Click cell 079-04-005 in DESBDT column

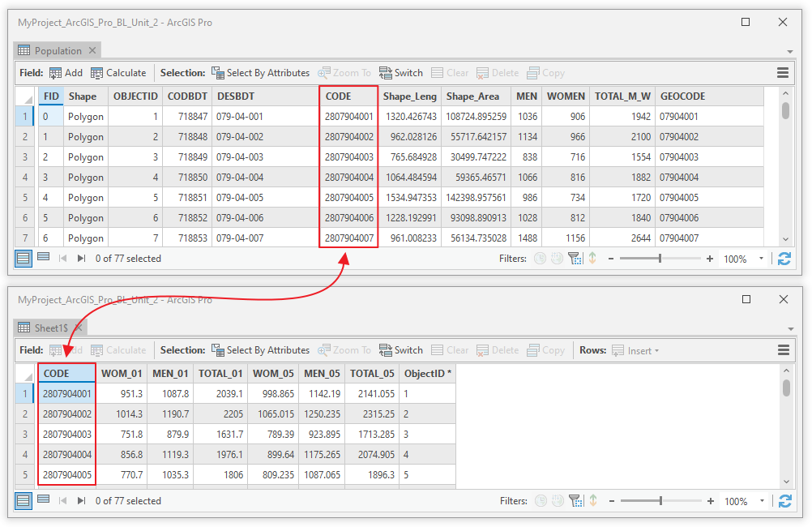(x=265, y=198)
